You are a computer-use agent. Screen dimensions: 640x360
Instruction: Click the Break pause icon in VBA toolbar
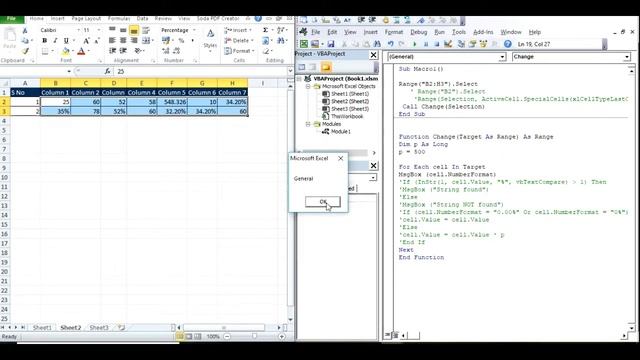tap(426, 44)
